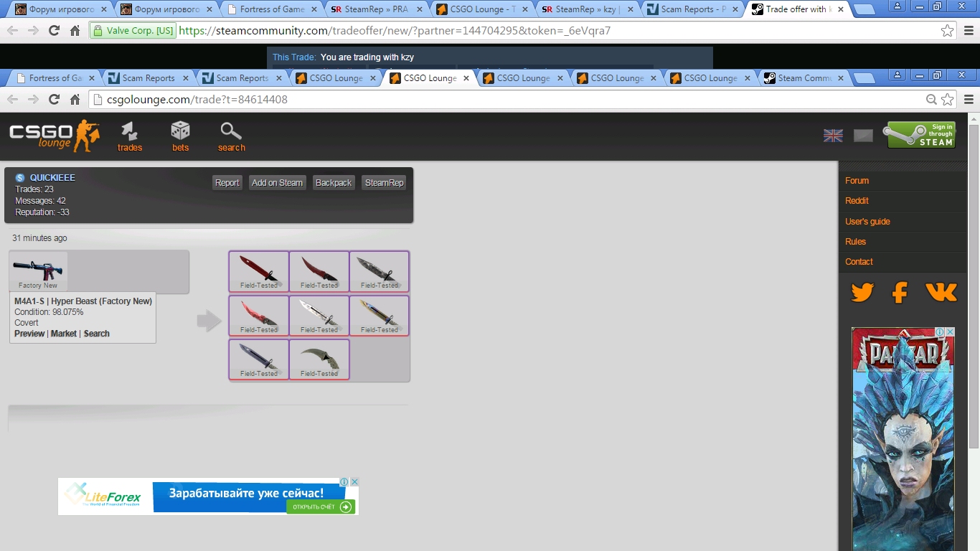Switch to the first Scam Reports tab
The image size is (980, 551).
click(x=148, y=78)
